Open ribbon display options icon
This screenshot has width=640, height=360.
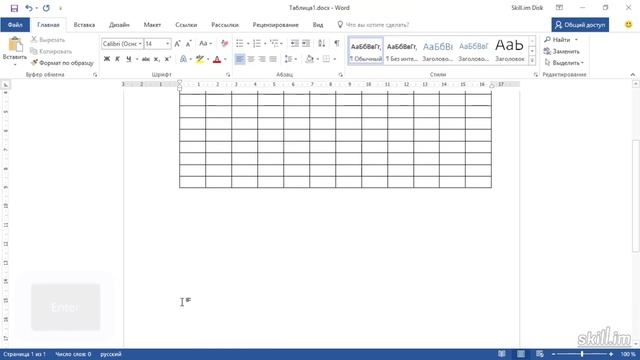pos(560,8)
